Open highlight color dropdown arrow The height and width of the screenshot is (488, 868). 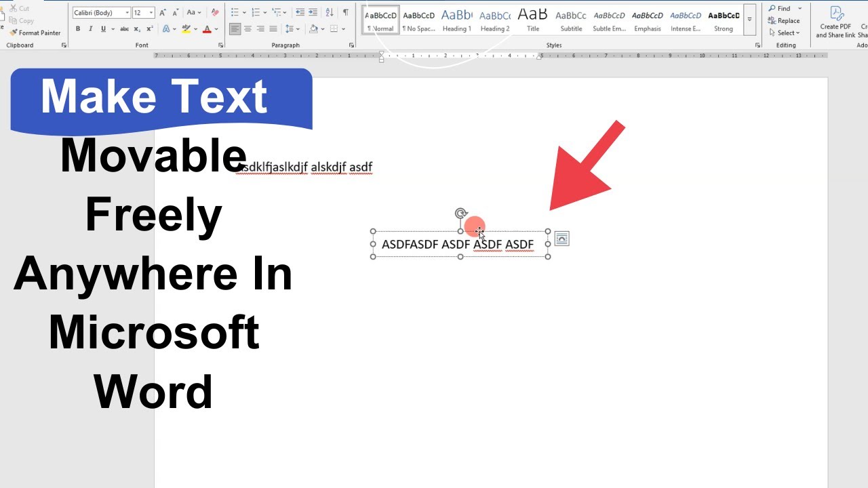click(195, 29)
